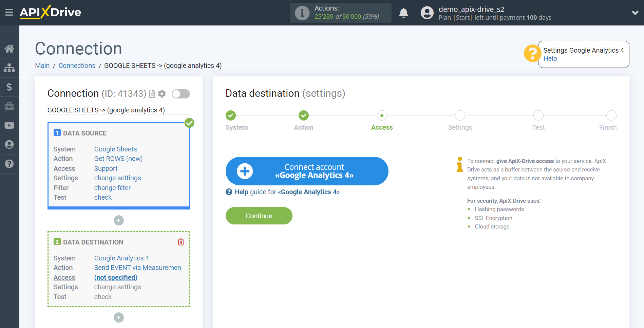Navigate to Main via the breadcrumb
The image size is (644, 328).
pos(42,65)
